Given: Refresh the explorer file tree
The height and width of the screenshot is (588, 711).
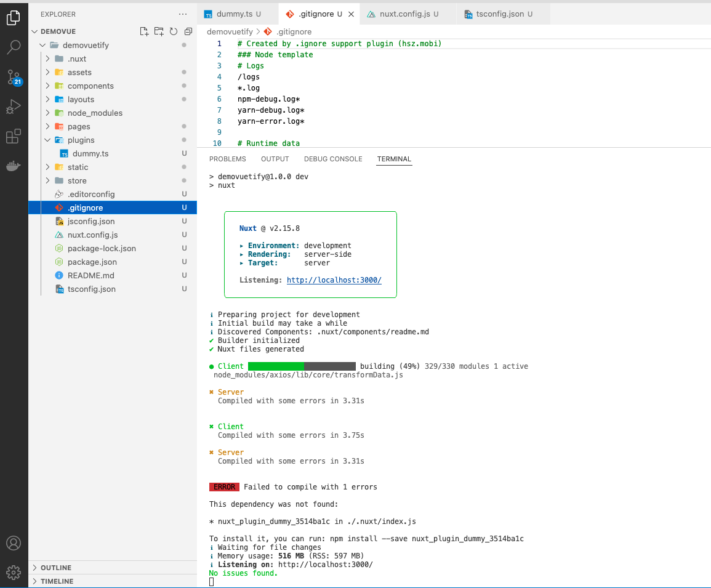Looking at the screenshot, I should pyautogui.click(x=174, y=31).
